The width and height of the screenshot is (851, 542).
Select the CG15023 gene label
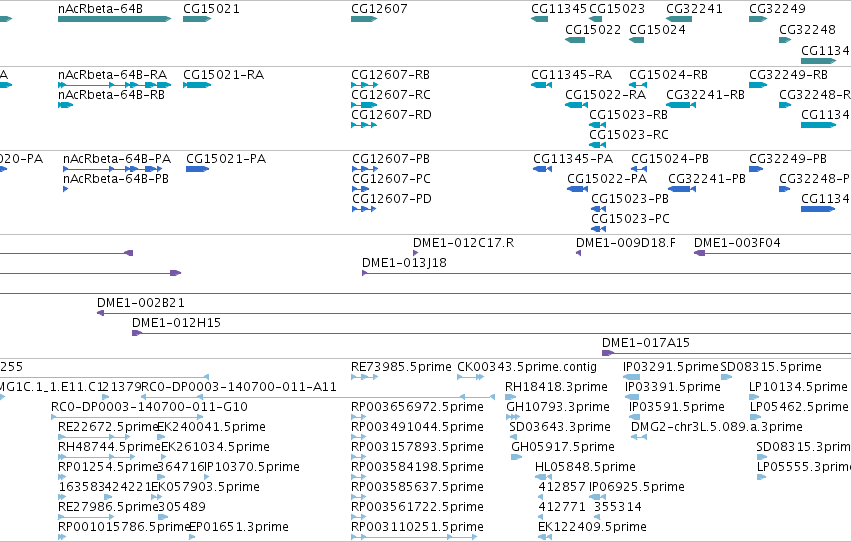(x=617, y=9)
